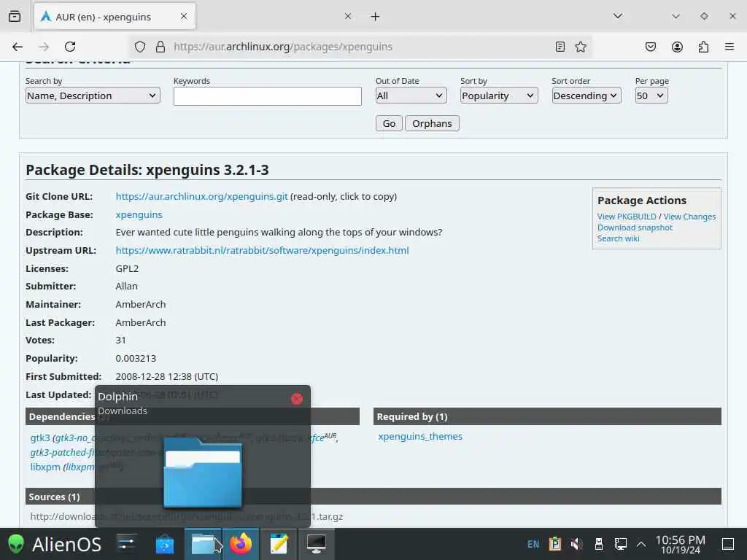Close the Dolphin window preview

coord(297,399)
